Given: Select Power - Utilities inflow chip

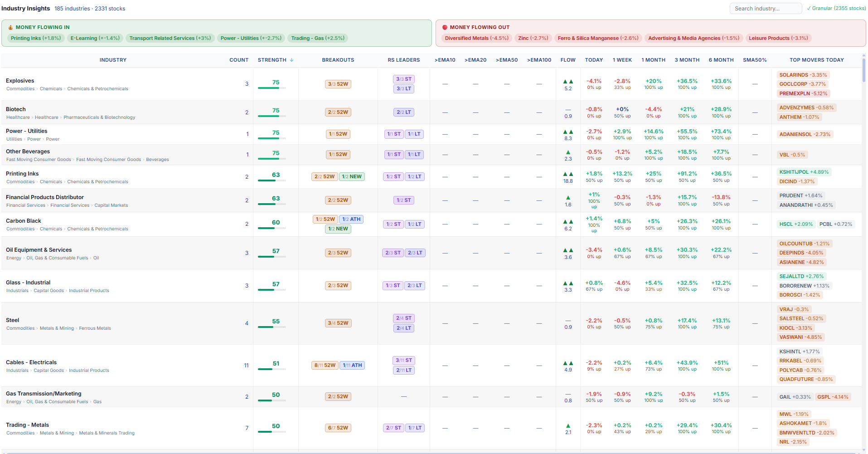Looking at the screenshot, I should (x=251, y=38).
